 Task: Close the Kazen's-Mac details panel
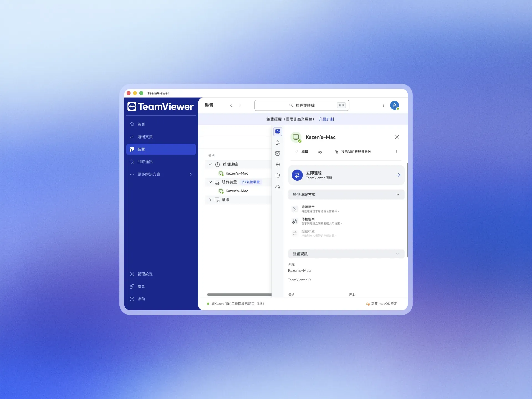397,137
